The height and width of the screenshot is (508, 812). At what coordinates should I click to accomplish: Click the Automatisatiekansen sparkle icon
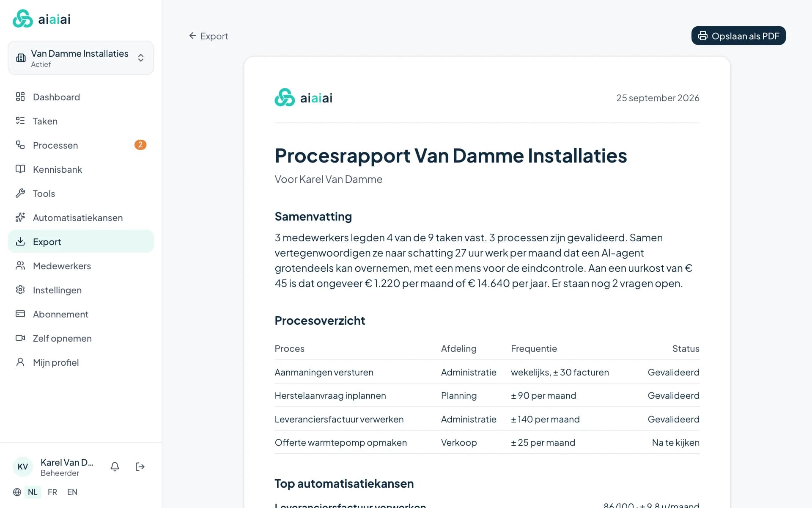coord(20,218)
